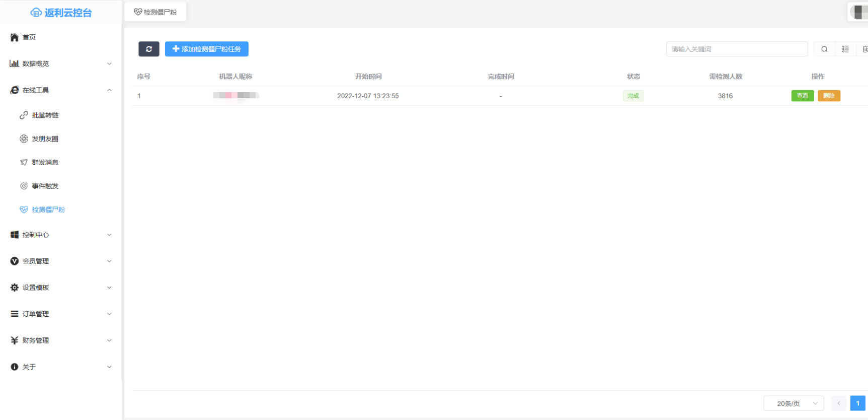868x420 pixels.
Task: Expand the 数据概览 menu
Action: [60, 63]
